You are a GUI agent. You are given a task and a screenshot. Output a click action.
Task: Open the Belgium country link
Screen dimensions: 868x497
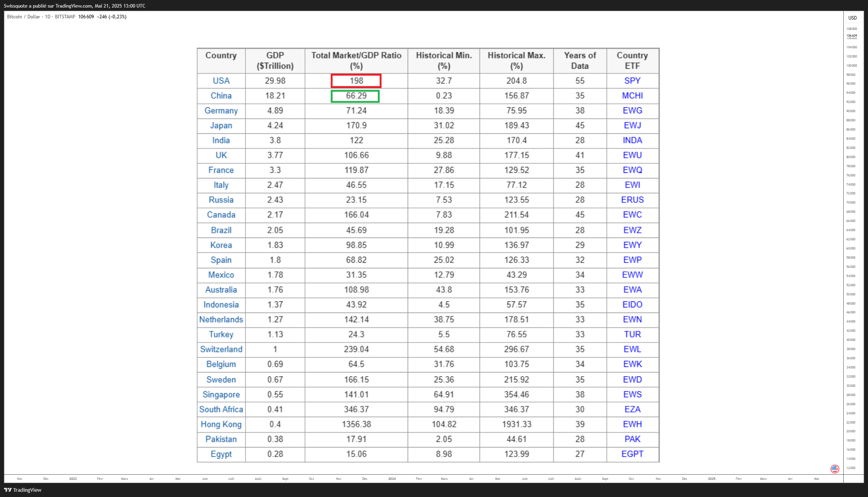tap(221, 364)
